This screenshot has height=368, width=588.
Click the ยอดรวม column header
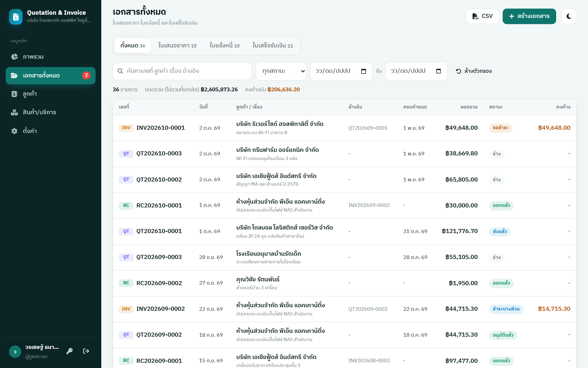tap(469, 107)
